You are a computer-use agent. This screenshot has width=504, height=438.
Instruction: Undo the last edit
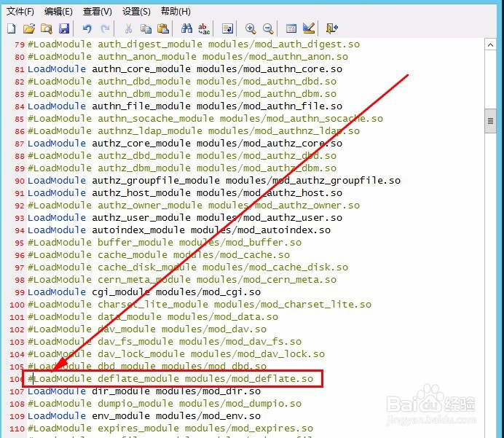click(x=87, y=28)
